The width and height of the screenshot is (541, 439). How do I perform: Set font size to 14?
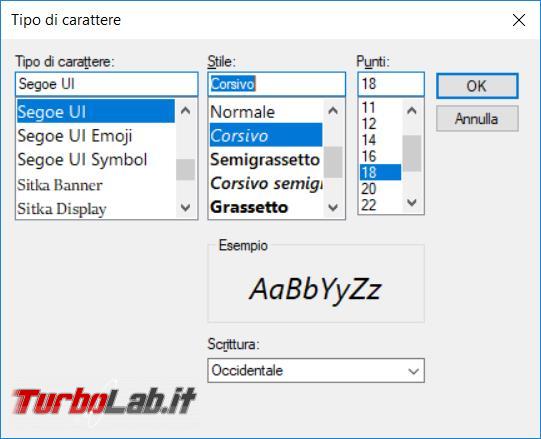tap(380, 140)
